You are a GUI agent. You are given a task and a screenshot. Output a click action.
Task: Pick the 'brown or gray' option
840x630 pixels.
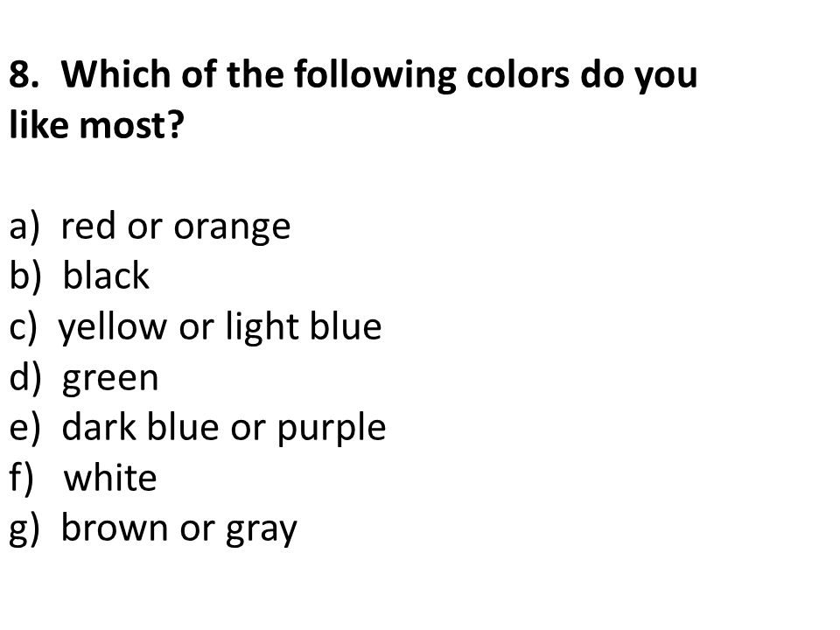[178, 529]
